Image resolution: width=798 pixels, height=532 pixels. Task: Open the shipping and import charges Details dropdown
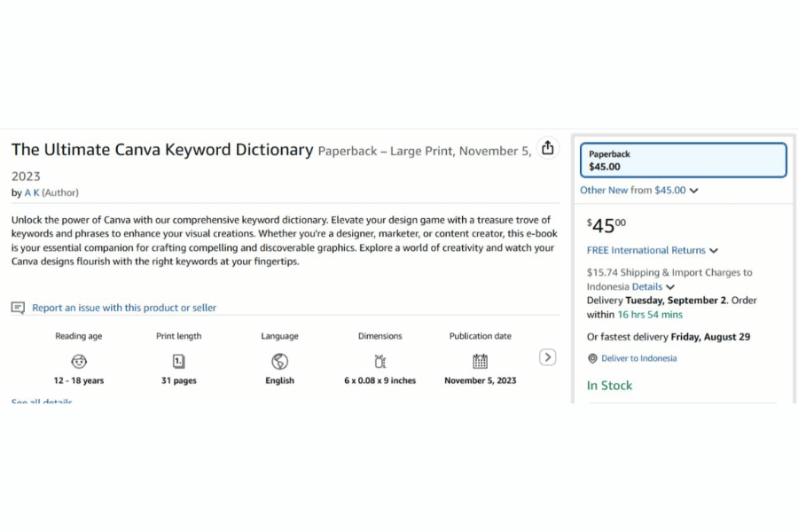click(653, 286)
